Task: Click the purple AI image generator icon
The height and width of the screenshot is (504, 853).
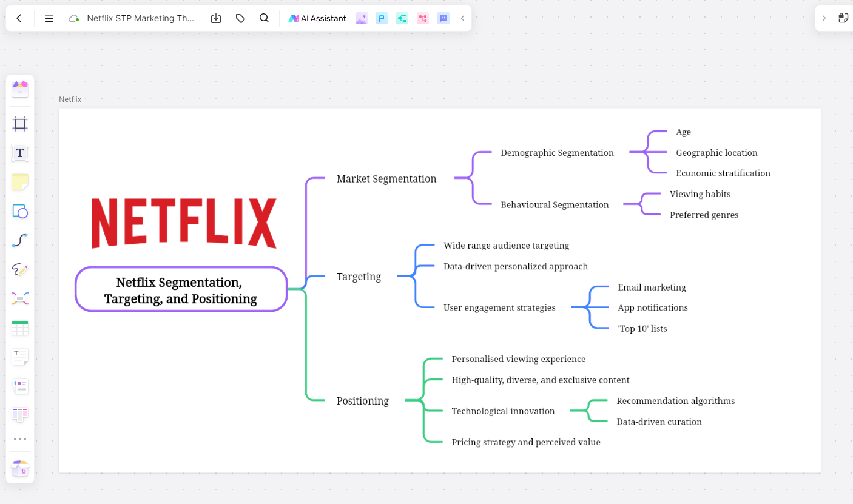Action: click(362, 18)
